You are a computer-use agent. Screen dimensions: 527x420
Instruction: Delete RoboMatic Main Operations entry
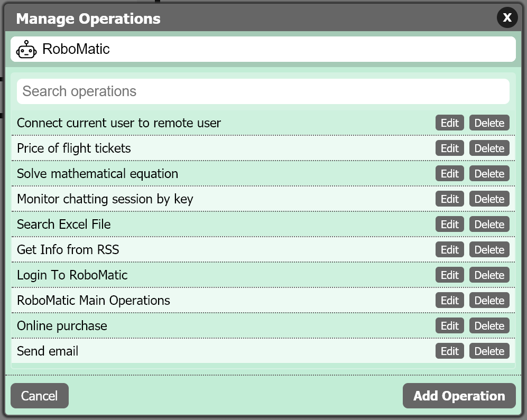489,301
